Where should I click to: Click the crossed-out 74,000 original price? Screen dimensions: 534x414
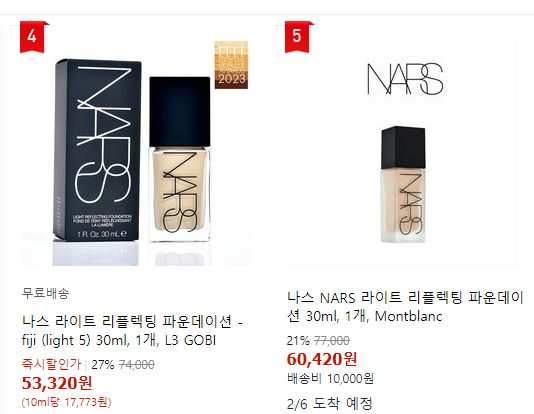(137, 365)
